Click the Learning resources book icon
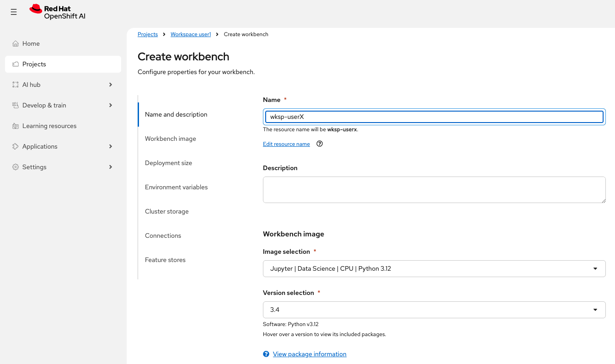Screen dimensions: 615x364 coord(16,126)
